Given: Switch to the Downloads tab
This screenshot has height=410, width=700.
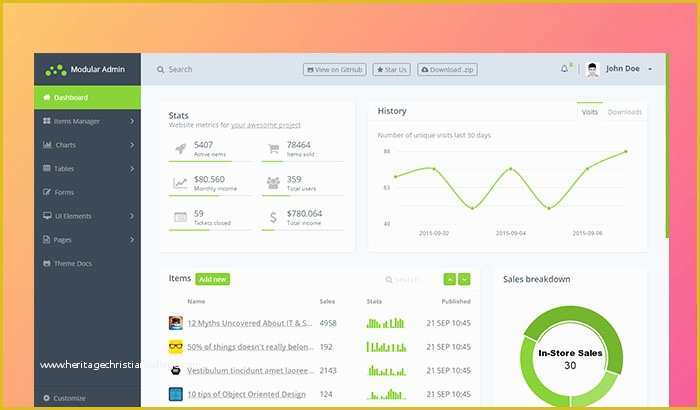Looking at the screenshot, I should 625,112.
